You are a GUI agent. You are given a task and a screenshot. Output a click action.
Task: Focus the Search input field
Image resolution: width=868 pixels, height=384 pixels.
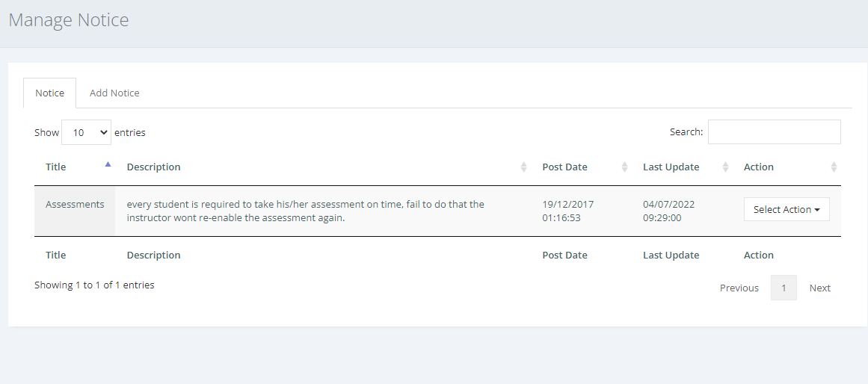pos(775,131)
